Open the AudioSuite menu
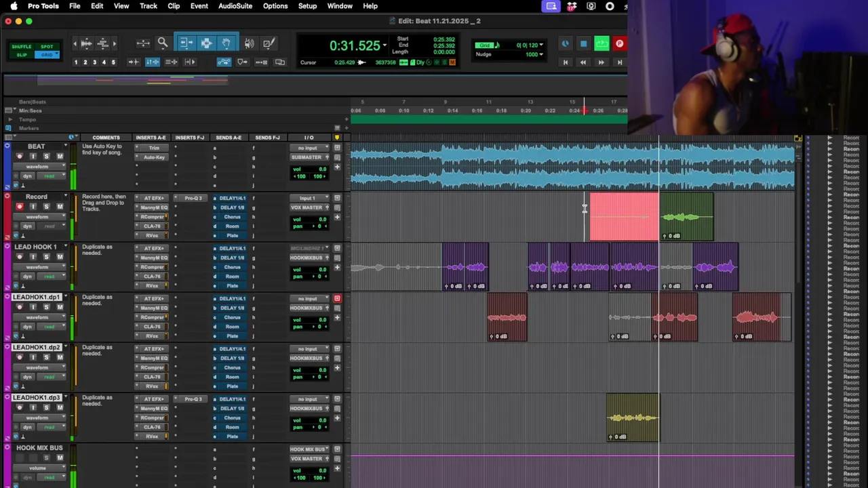Screen dimensions: 868x488 click(x=235, y=6)
